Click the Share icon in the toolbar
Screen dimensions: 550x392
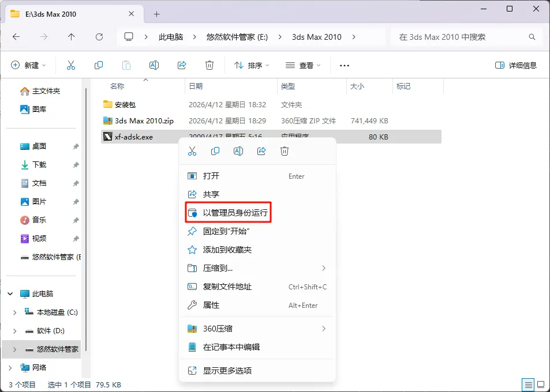coord(182,65)
